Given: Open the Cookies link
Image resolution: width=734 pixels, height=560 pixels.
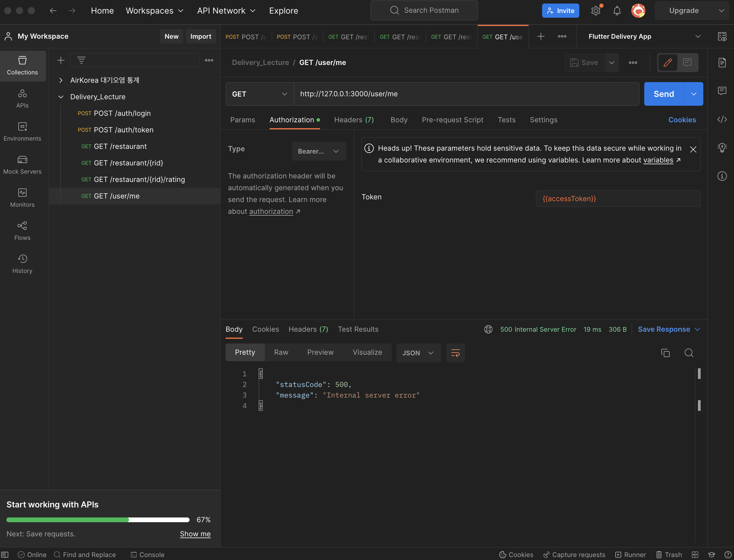Looking at the screenshot, I should [x=682, y=120].
